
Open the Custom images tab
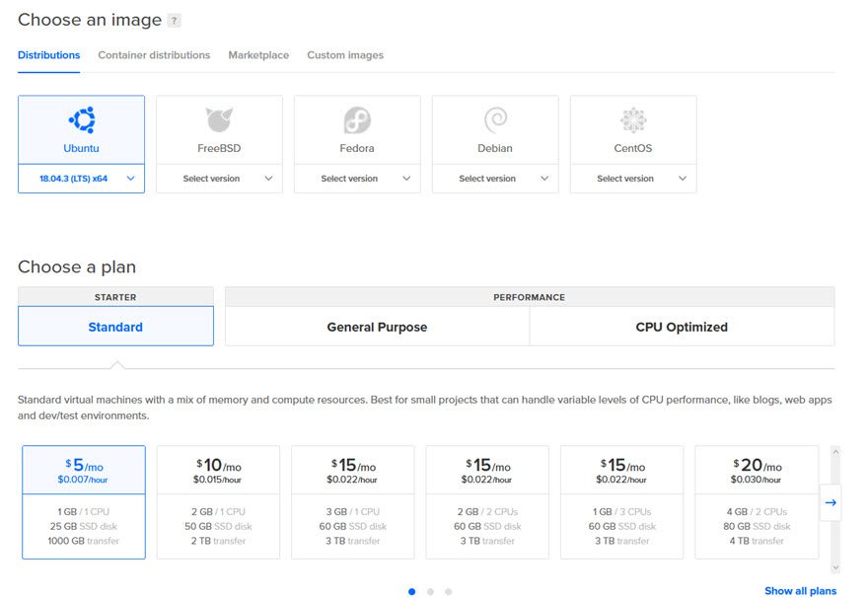pyautogui.click(x=344, y=56)
